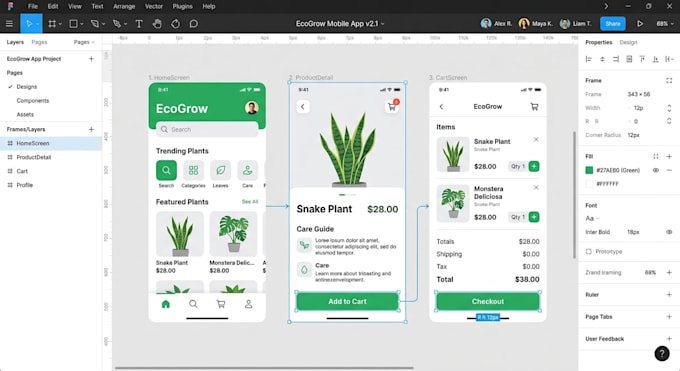680x371 pixels.
Task: Click align right icon in Properties
Action: [616, 59]
